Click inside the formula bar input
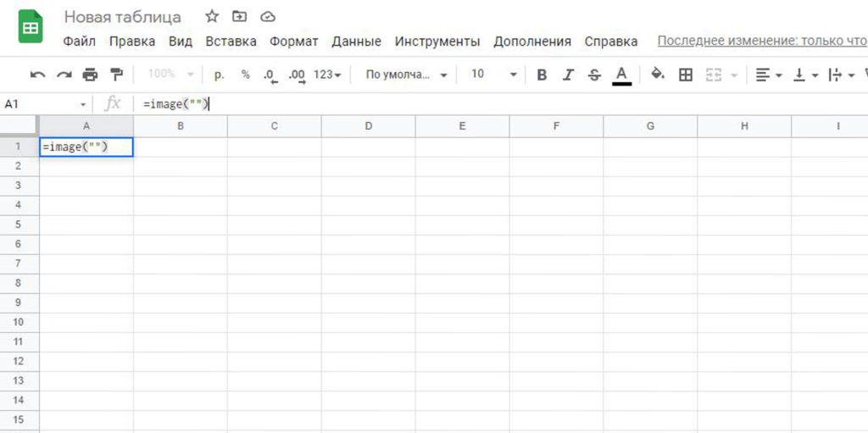This screenshot has width=868, height=433. 424,103
